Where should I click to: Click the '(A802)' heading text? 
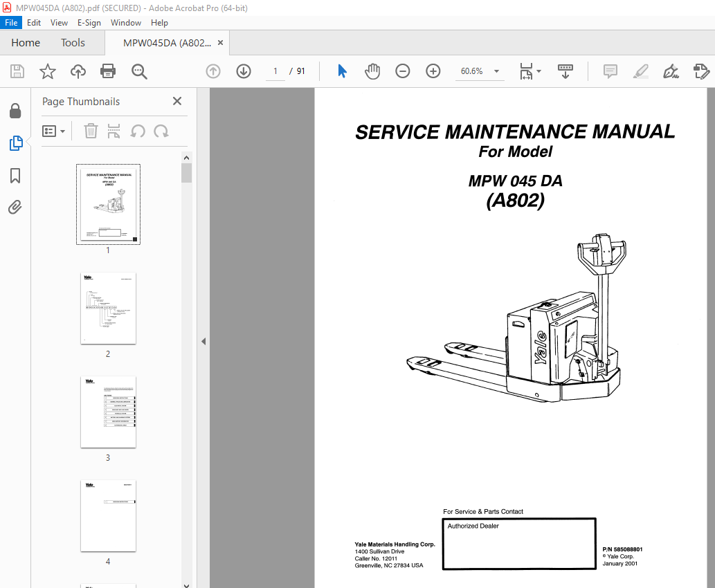pyautogui.click(x=515, y=200)
